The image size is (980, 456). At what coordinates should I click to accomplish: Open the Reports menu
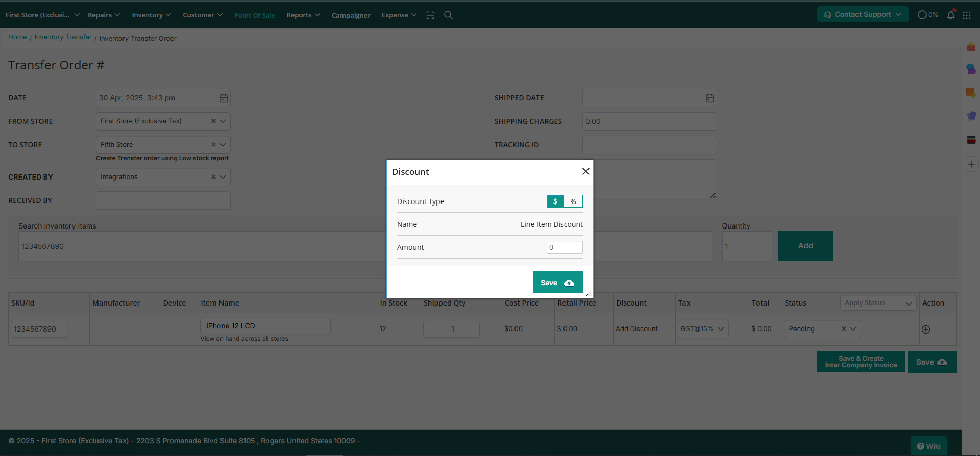303,15
